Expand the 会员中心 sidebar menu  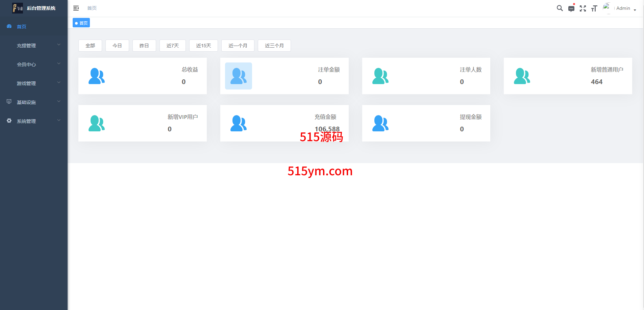[x=34, y=64]
